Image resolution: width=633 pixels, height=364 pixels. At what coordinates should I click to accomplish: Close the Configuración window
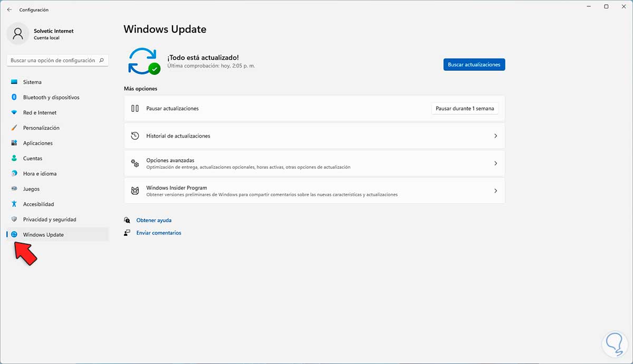tap(624, 6)
